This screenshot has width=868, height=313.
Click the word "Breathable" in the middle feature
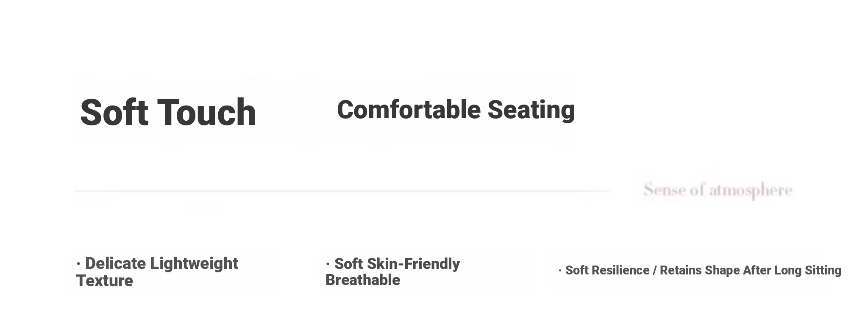pos(363,280)
